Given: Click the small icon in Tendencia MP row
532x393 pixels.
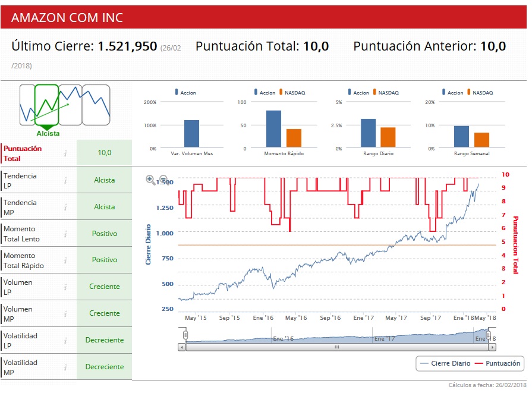Looking at the screenshot, I should pos(65,207).
